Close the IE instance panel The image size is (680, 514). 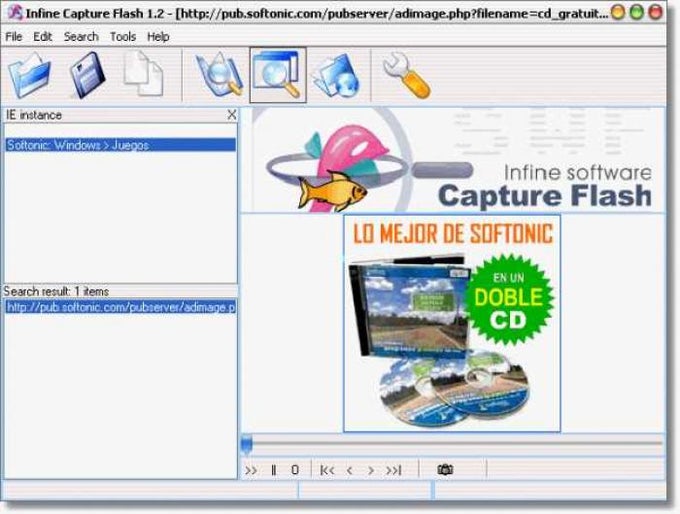click(232, 115)
